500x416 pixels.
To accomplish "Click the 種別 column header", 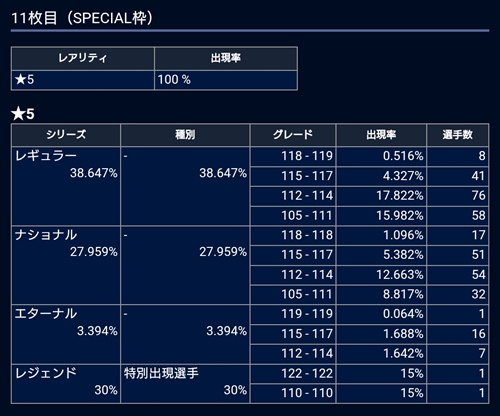I will [x=185, y=135].
